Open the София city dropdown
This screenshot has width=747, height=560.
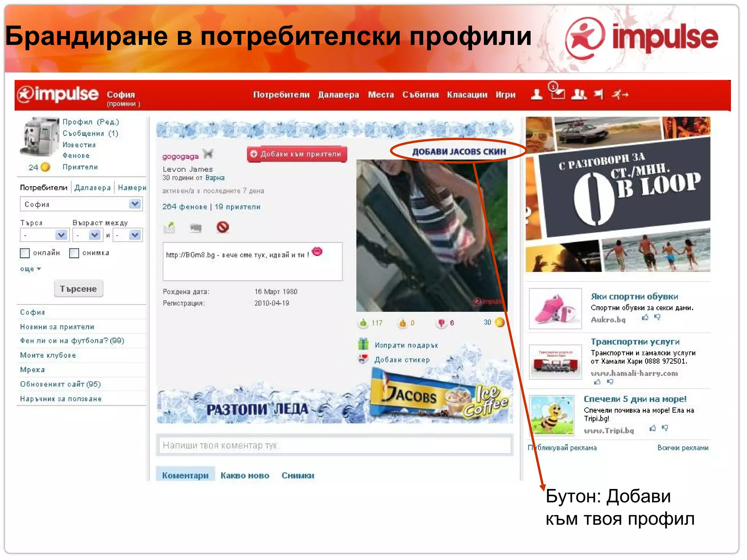pos(81,204)
